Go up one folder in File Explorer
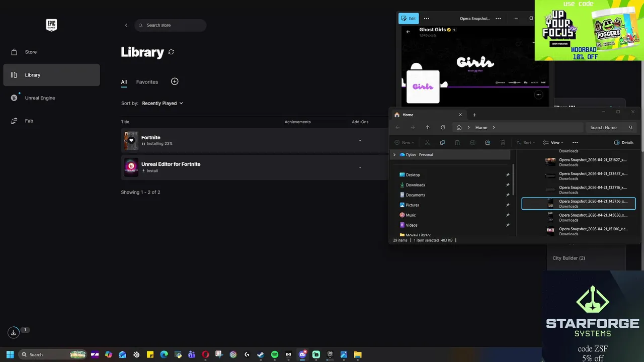Viewport: 644px width, 362px height. tap(428, 128)
